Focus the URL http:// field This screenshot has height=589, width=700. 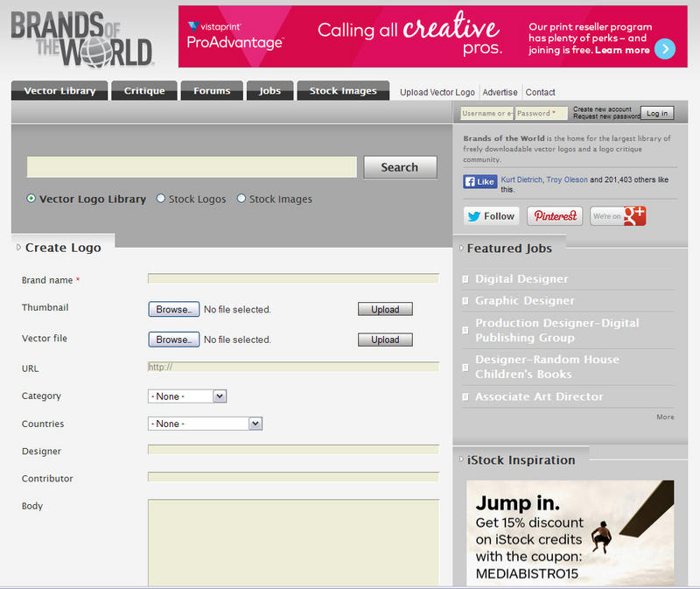point(293,367)
